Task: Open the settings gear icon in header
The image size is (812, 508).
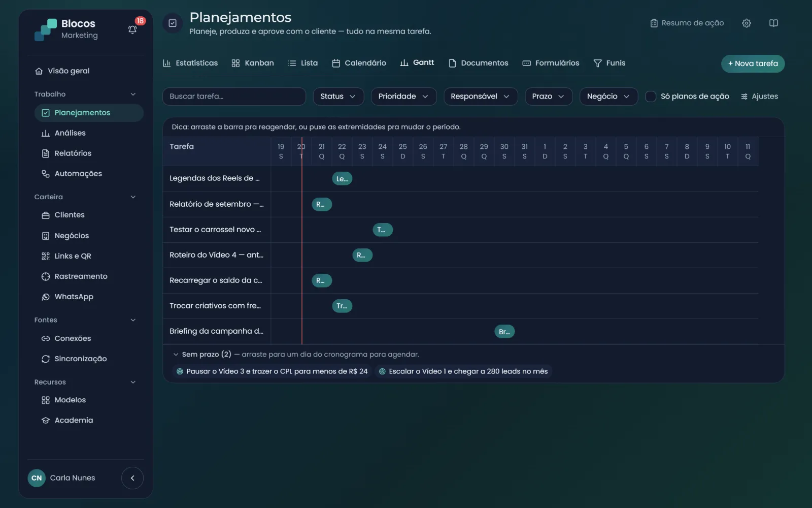Action: [746, 23]
